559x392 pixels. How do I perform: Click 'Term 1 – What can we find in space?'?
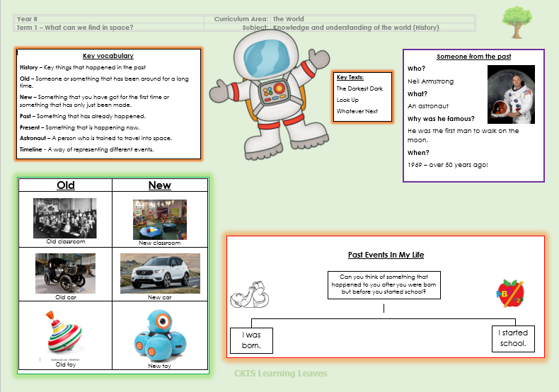click(x=75, y=28)
